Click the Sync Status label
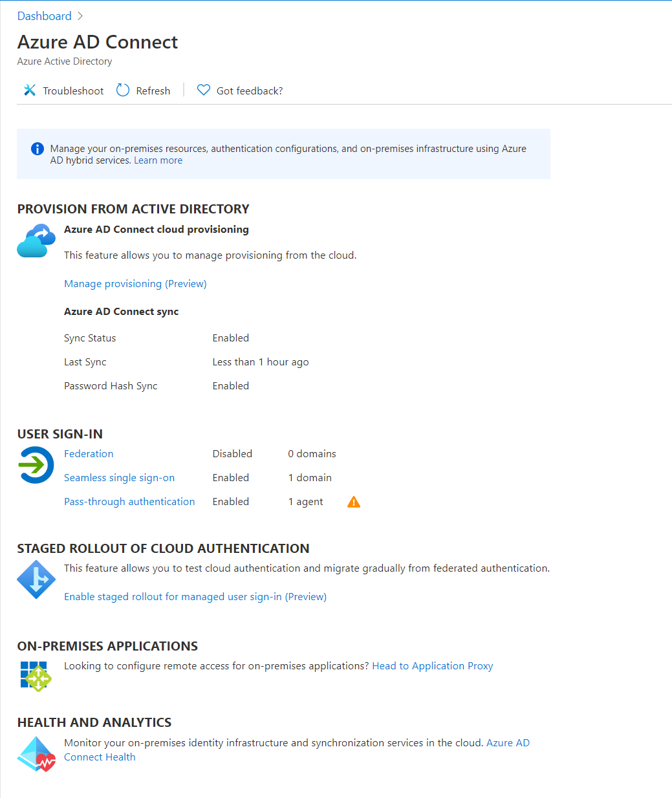672x798 pixels. [x=90, y=338]
